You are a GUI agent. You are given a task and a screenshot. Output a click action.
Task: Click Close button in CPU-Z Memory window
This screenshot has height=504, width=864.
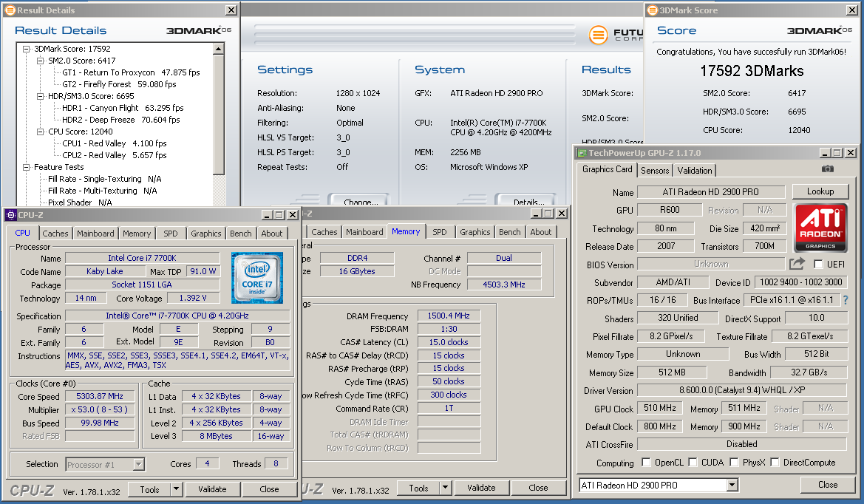click(538, 488)
